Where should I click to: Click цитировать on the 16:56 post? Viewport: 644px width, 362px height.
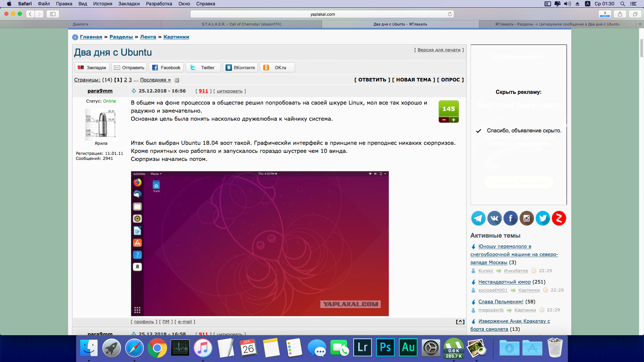pyautogui.click(x=229, y=91)
